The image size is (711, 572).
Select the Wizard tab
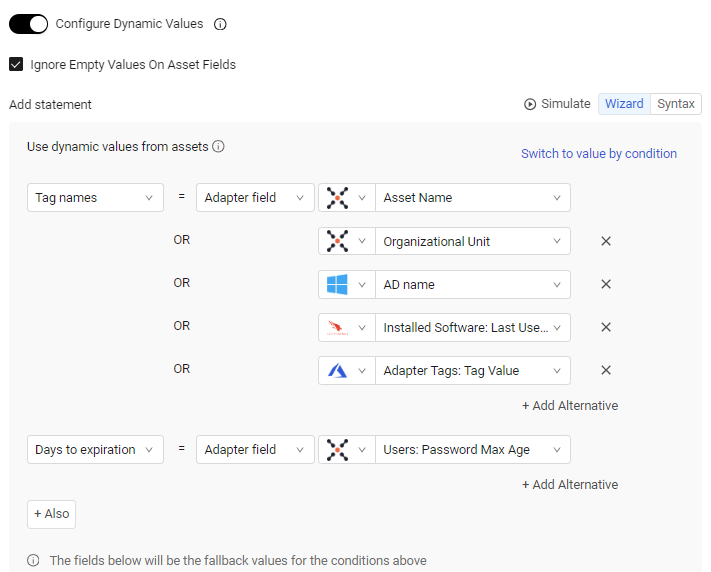click(x=624, y=104)
